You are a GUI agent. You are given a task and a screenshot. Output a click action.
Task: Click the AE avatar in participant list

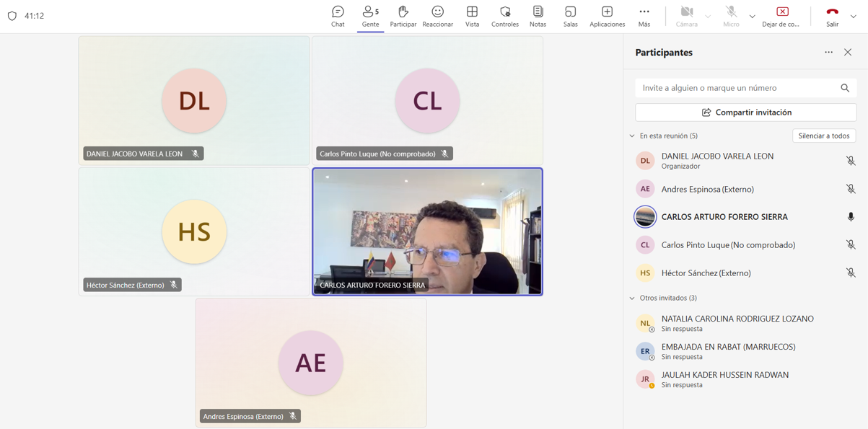tap(645, 189)
